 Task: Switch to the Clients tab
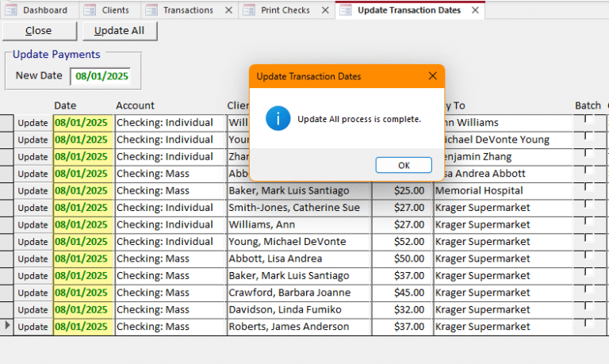[x=115, y=10]
